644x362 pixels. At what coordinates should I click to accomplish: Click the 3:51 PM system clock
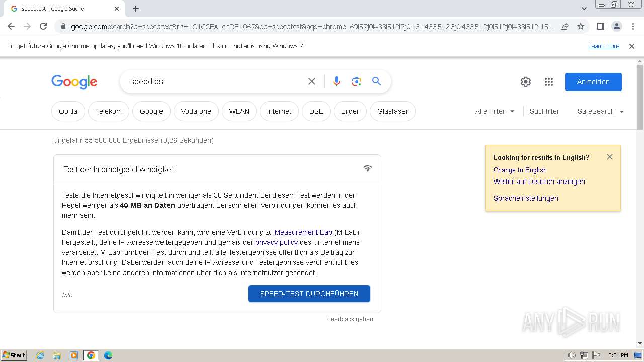[x=618, y=355]
